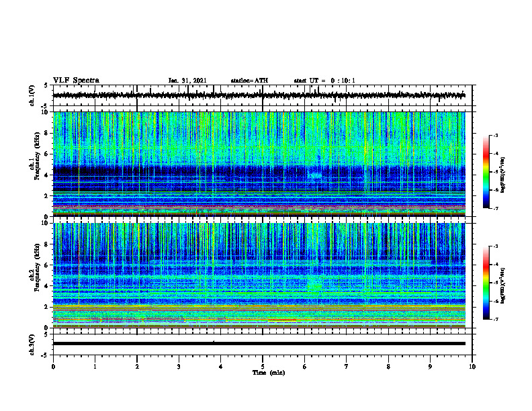
Task: Click time-axis tick label '4'
Action: coord(221,367)
